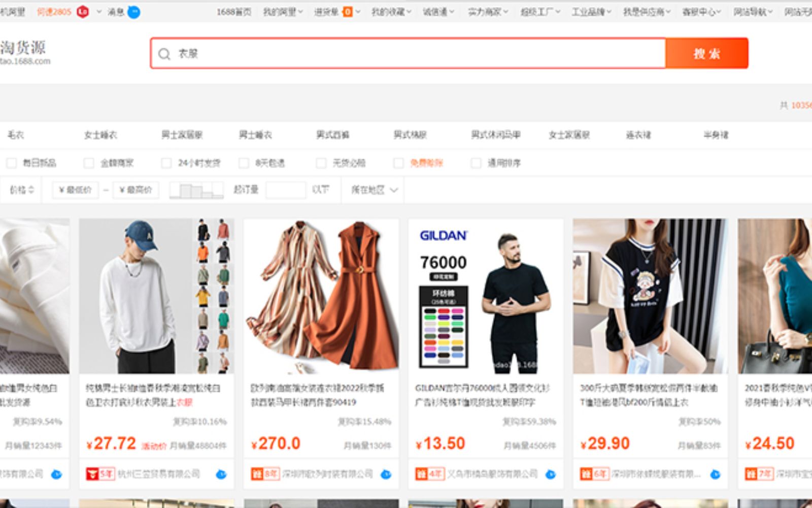Open Wangwang chat for ¥270.0 dress seller
This screenshot has height=508, width=812.
(x=386, y=474)
